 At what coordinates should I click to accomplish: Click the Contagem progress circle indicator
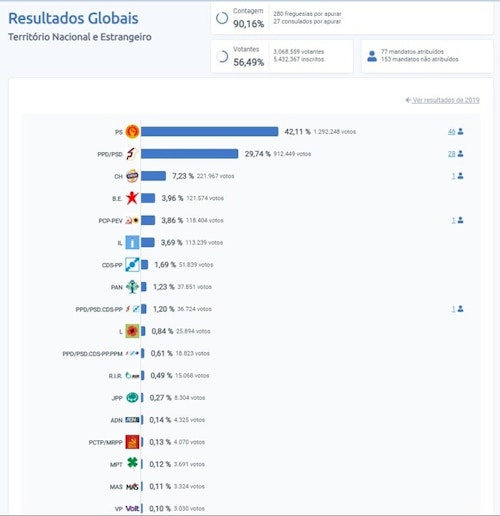pyautogui.click(x=222, y=18)
